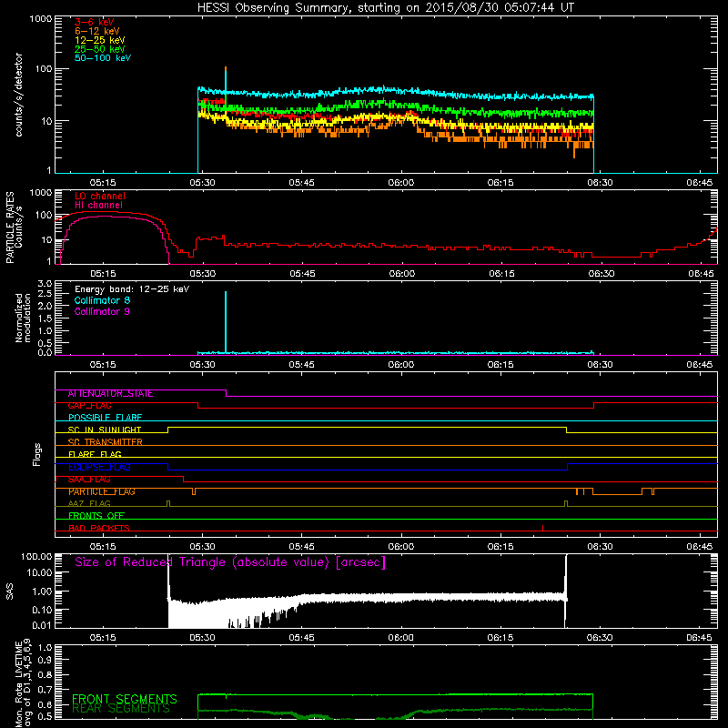Click the counts/s/detector axis label

(x=18, y=95)
